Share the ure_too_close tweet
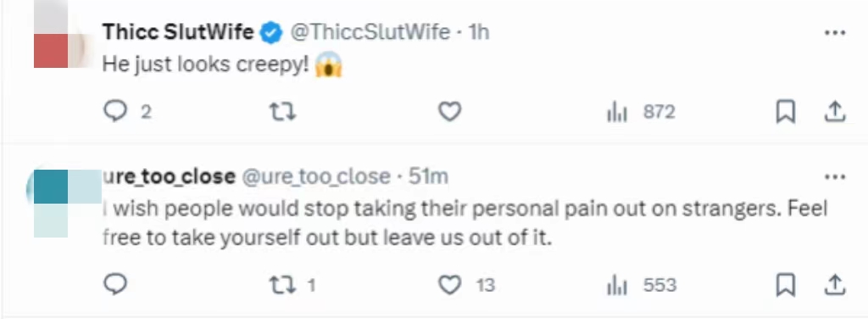The width and height of the screenshot is (868, 319). pyautogui.click(x=835, y=285)
